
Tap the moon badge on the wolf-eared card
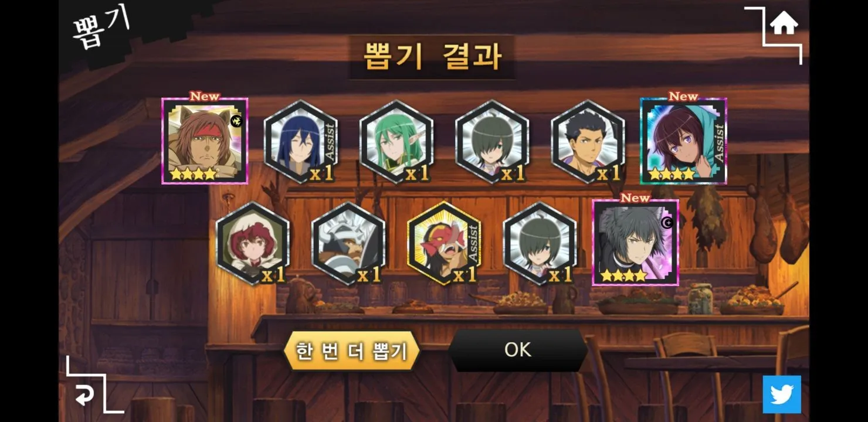tap(667, 223)
